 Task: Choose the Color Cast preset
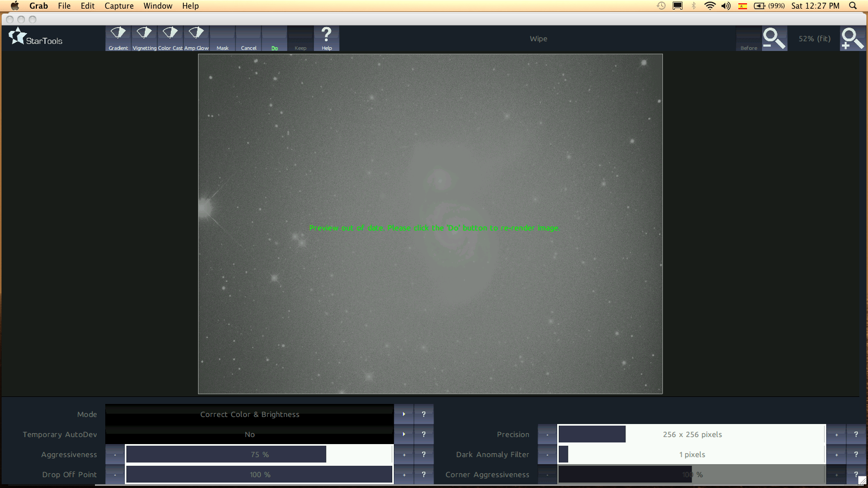(x=170, y=38)
